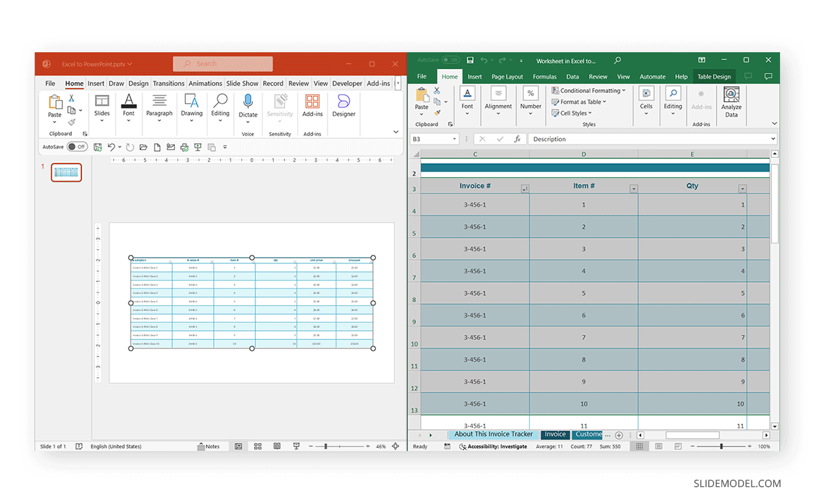This screenshot has width=814, height=504.
Task: Click Excel Comments icon in ribbon
Action: [769, 77]
